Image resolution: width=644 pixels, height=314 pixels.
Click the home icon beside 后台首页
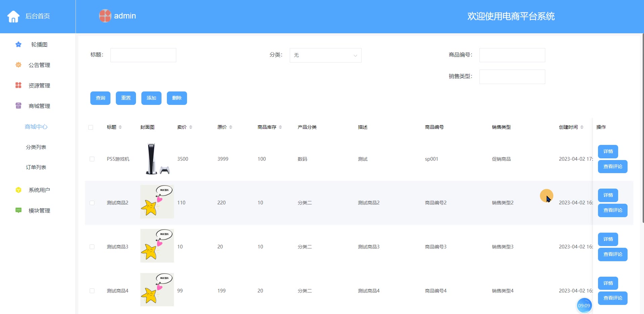click(13, 16)
